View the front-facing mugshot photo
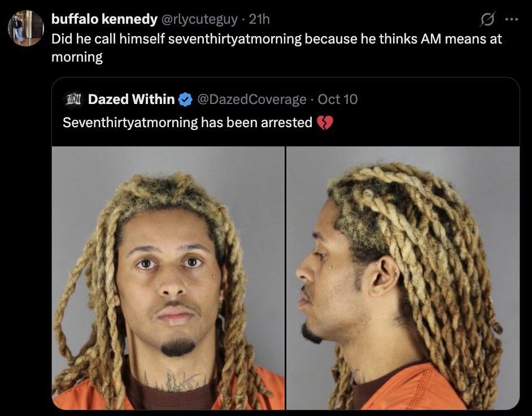 pyautogui.click(x=168, y=278)
